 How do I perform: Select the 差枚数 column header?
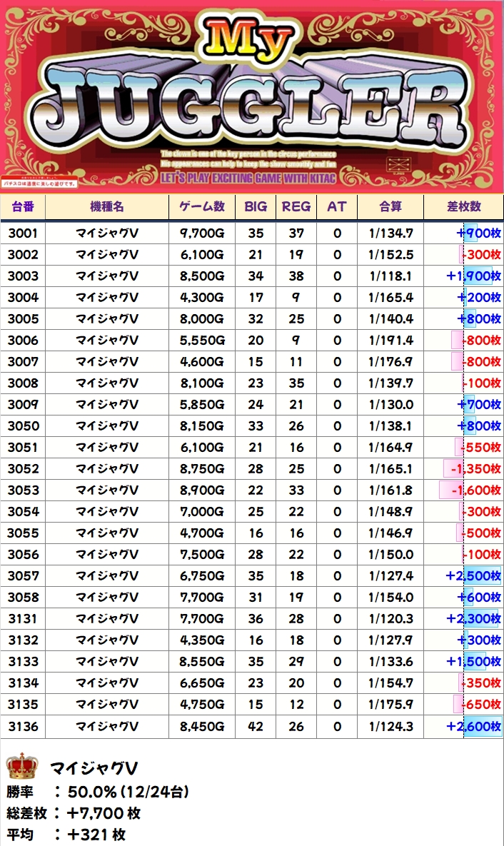pyautogui.click(x=463, y=206)
